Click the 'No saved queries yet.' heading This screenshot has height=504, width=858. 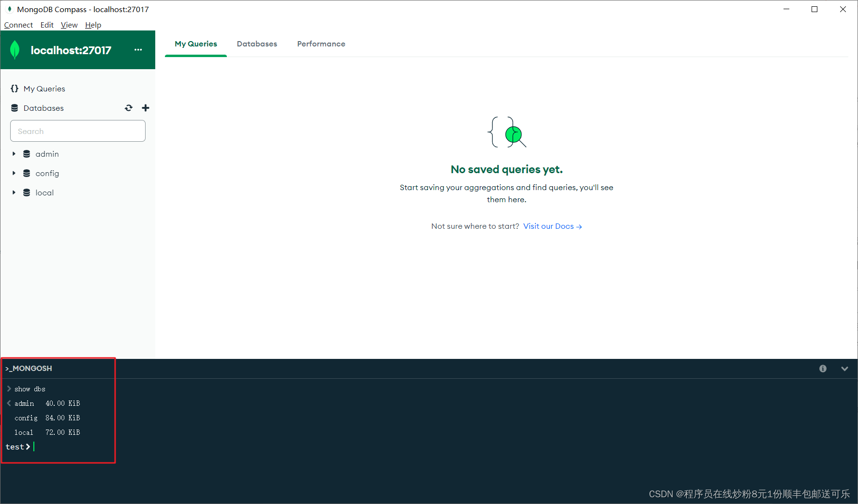click(506, 169)
